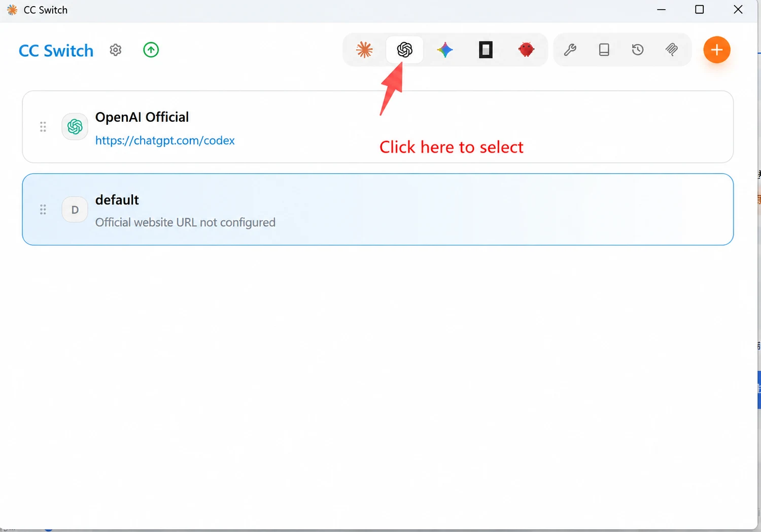Screen dimensions: 761x532
Task: Close the CC Switch window
Action: 738,10
